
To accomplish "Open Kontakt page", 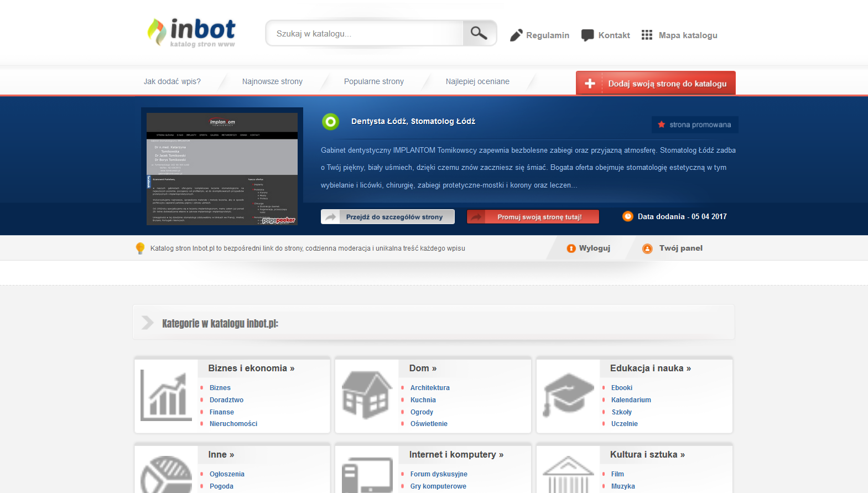I will tap(614, 35).
